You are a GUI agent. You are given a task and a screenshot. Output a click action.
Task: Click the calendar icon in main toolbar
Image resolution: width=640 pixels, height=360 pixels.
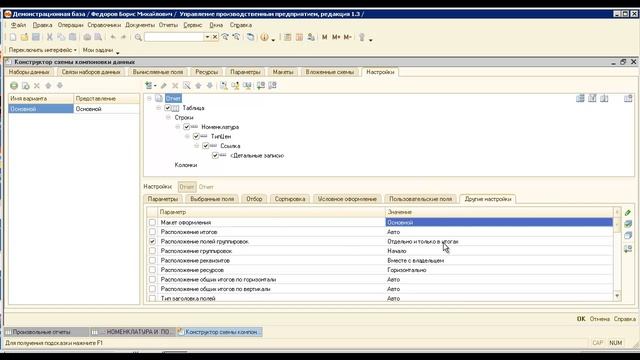[x=299, y=37]
